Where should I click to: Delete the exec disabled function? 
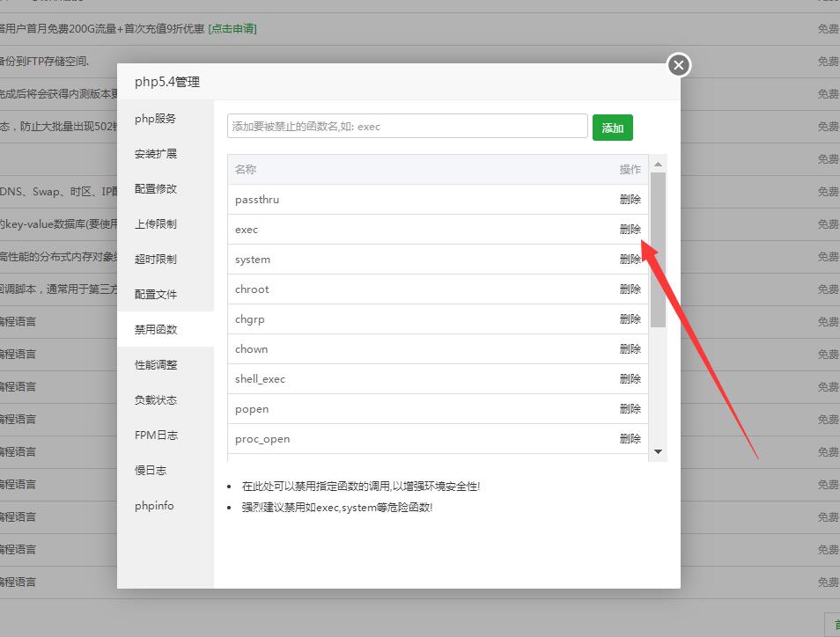pos(630,230)
